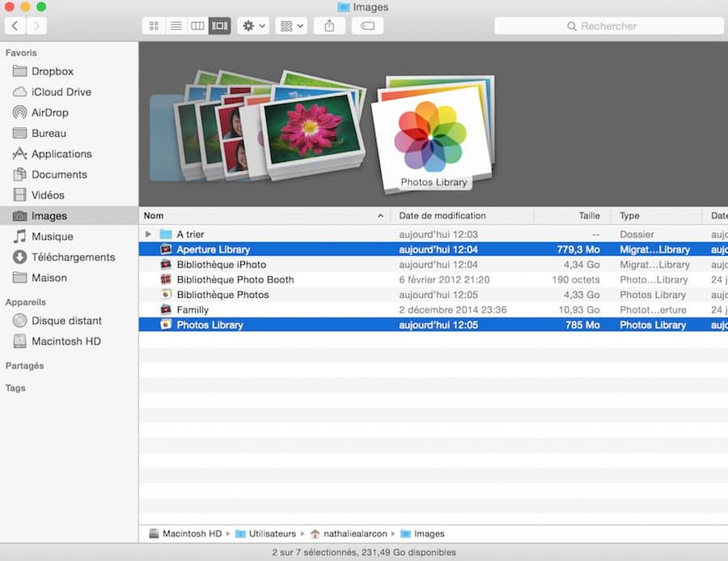Open Documents in the sidebar
Image resolution: width=728 pixels, height=561 pixels.
click(70, 174)
